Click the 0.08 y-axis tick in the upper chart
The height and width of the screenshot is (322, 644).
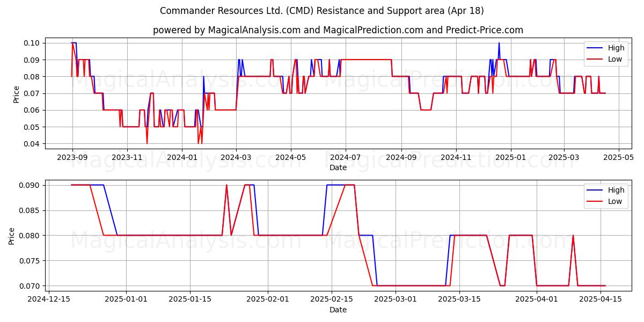coord(33,77)
